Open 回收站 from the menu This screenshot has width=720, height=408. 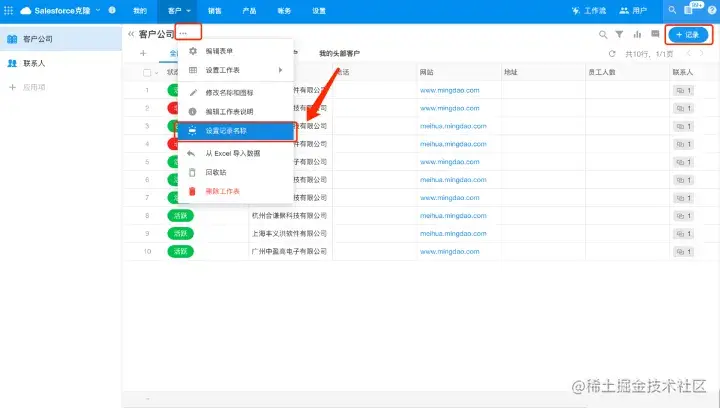point(236,172)
